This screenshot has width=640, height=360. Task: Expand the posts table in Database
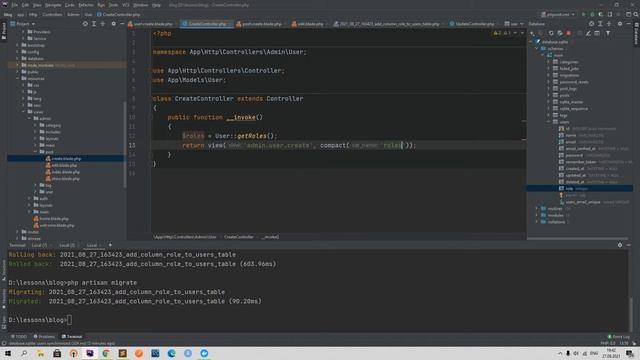[x=549, y=95]
